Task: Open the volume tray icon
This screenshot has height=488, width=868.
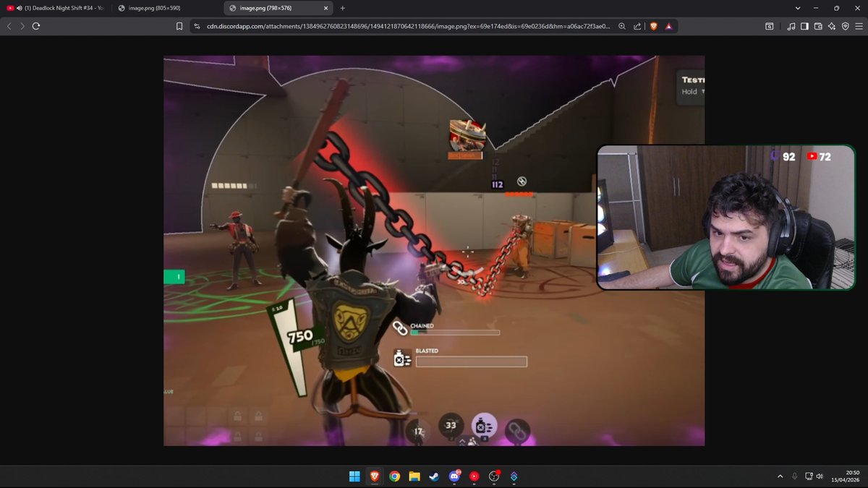Action: pos(820,476)
